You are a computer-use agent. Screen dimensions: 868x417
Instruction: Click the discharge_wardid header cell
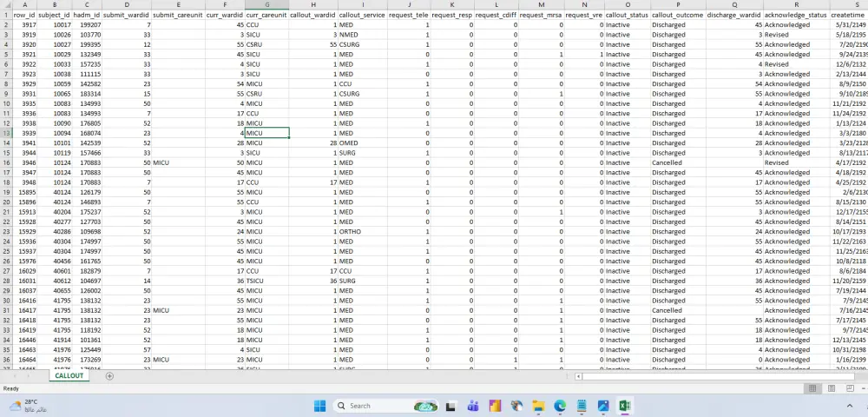click(734, 15)
